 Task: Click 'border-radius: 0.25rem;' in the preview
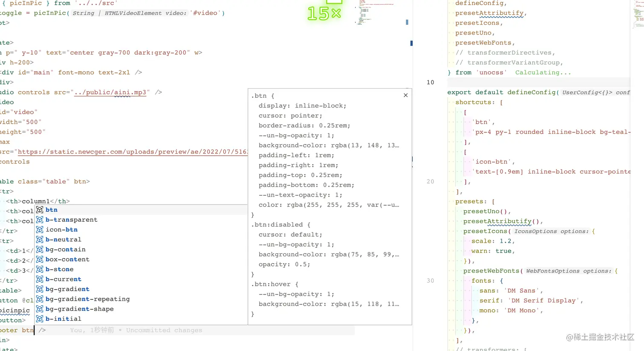pyautogui.click(x=305, y=125)
